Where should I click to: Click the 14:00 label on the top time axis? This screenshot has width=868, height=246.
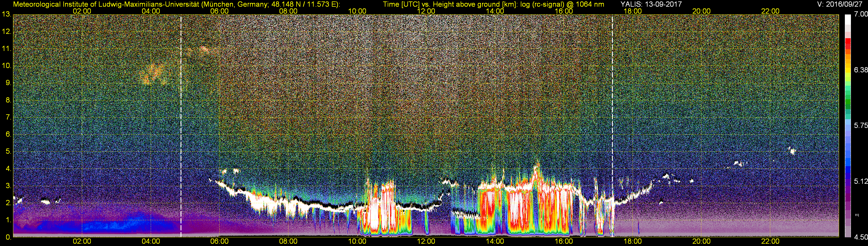(495, 11)
